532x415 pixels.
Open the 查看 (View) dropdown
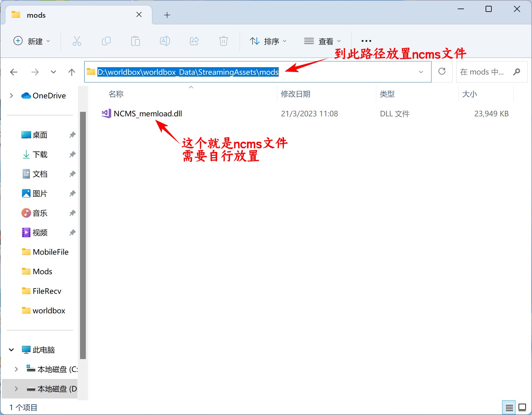[322, 41]
